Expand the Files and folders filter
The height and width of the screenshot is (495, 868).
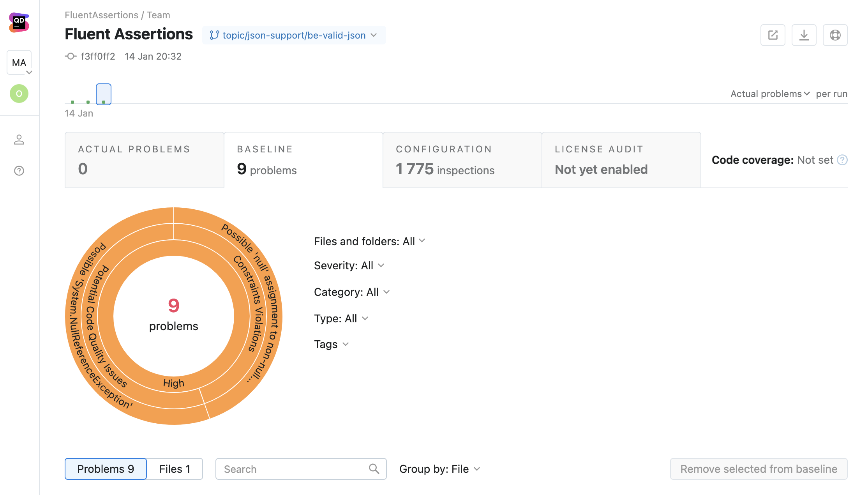tap(369, 241)
